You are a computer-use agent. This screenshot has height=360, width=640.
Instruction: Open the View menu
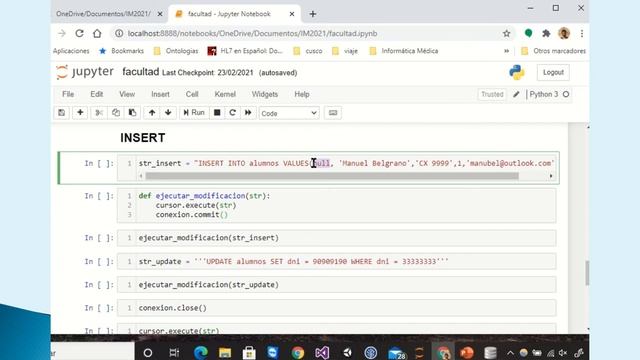127,94
